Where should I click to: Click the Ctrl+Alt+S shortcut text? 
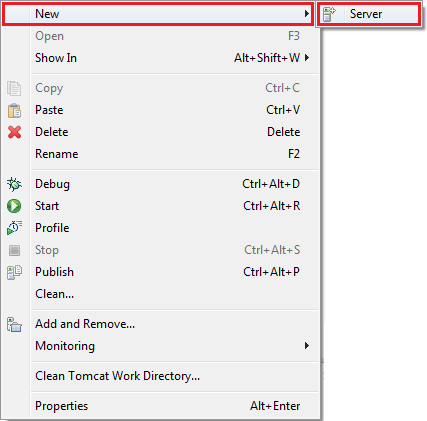coord(272,250)
